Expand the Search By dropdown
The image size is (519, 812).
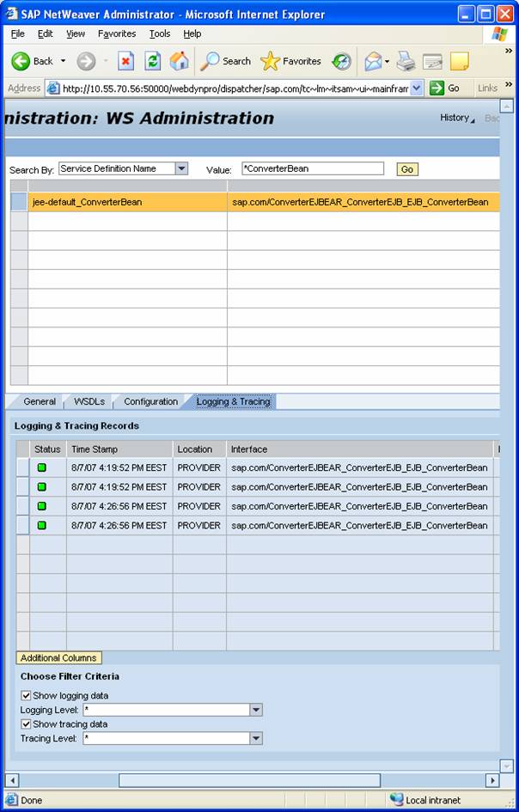click(181, 169)
